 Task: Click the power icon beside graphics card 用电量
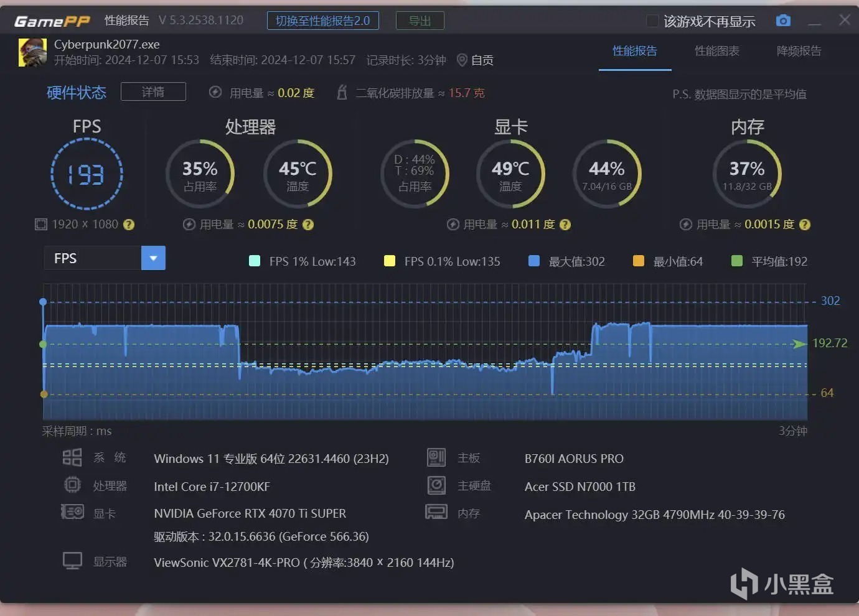[453, 224]
